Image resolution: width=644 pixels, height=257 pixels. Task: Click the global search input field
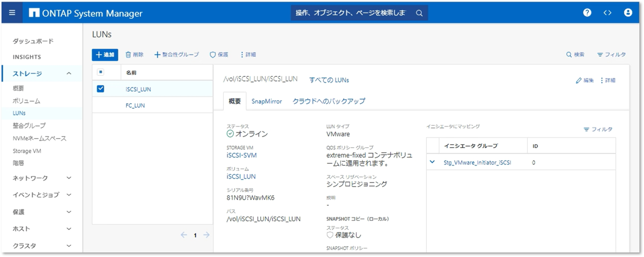pyautogui.click(x=351, y=13)
